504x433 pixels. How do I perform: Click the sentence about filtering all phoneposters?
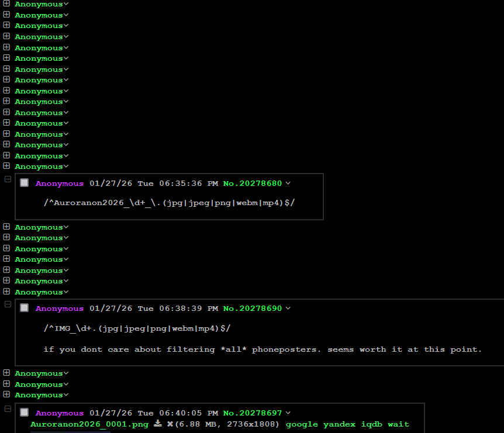[x=263, y=349]
